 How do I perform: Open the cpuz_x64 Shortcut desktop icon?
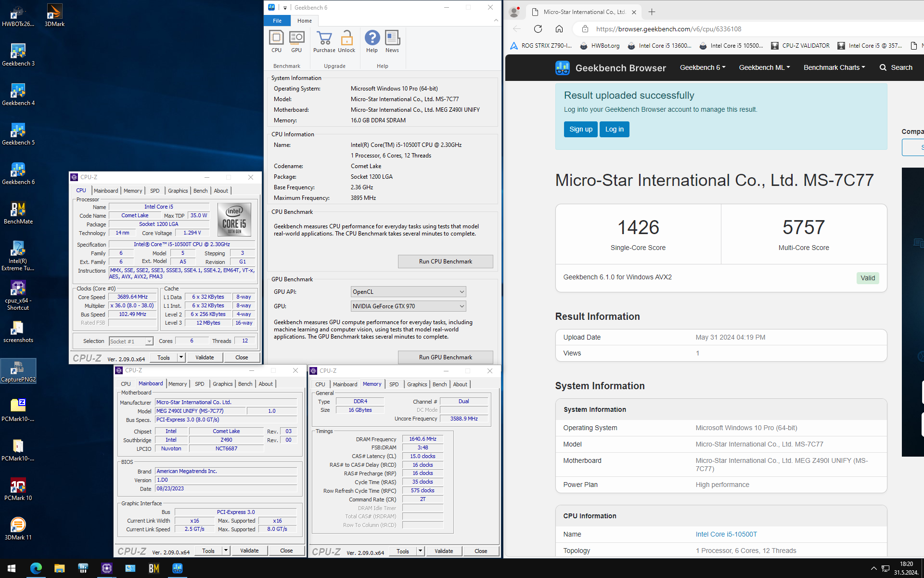pyautogui.click(x=18, y=296)
